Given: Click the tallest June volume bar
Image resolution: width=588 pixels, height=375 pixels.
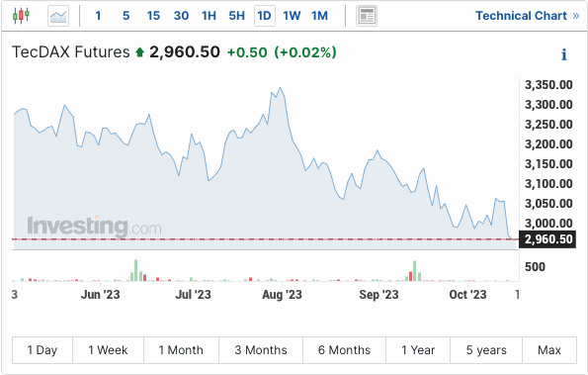Looking at the screenshot, I should coord(135,270).
